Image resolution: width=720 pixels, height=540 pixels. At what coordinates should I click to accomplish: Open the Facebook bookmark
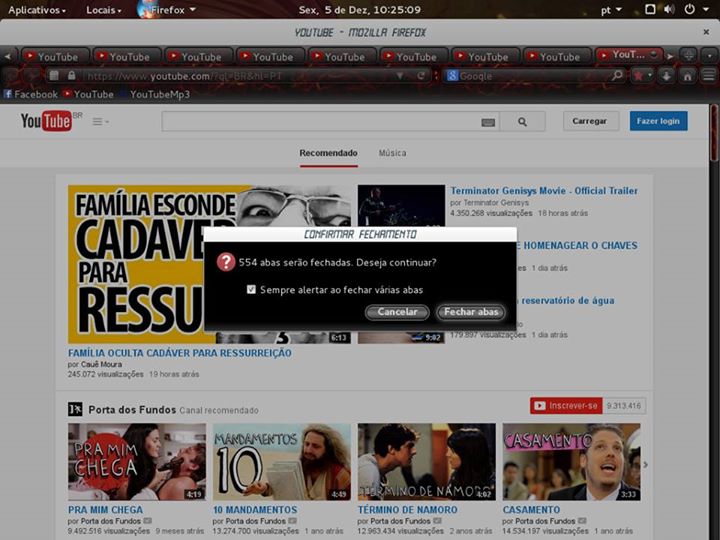(x=30, y=94)
